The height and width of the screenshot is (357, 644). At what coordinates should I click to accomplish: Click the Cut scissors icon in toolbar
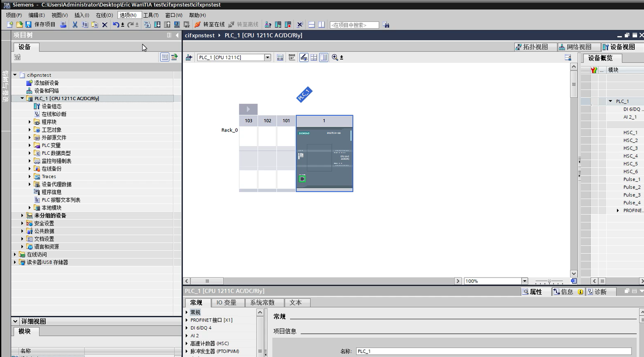coord(75,25)
